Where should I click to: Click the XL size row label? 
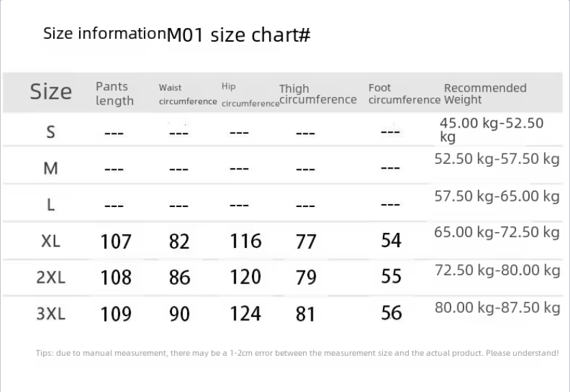point(51,241)
